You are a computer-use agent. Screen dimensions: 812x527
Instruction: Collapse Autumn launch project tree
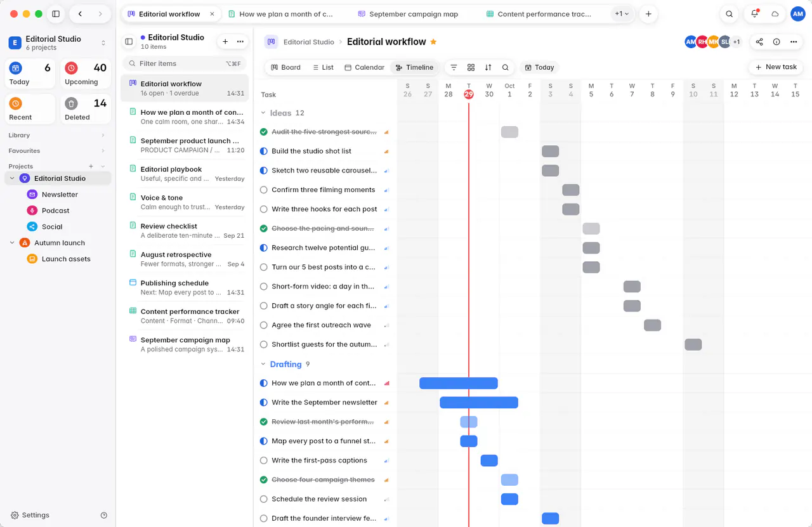(12, 243)
